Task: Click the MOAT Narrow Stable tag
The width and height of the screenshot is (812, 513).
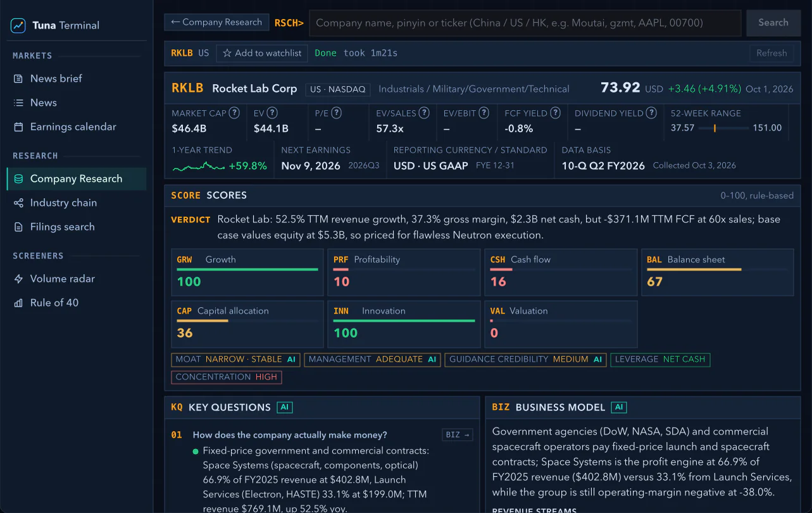Action: click(235, 360)
